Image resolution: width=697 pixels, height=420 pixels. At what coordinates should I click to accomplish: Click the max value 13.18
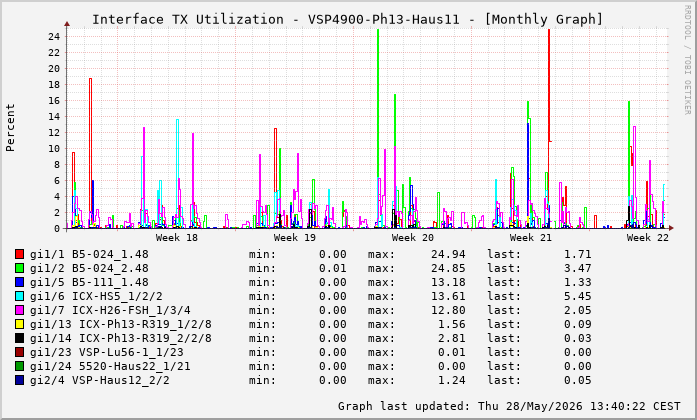[x=448, y=282]
